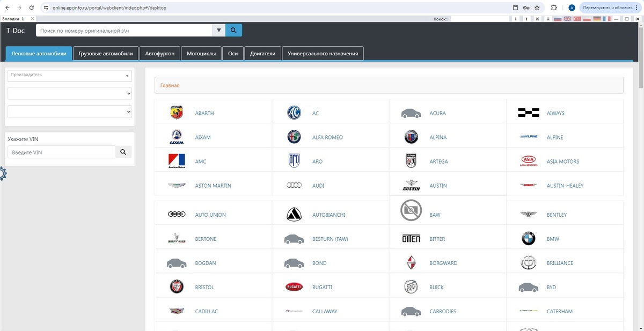The height and width of the screenshot is (331, 644).
Task: Click the find-previous up arrow in search bar
Action: [x=526, y=19]
